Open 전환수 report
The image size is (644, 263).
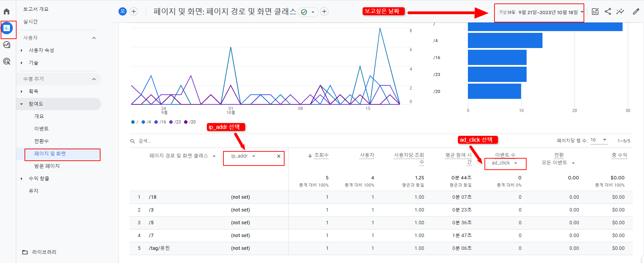click(x=41, y=141)
